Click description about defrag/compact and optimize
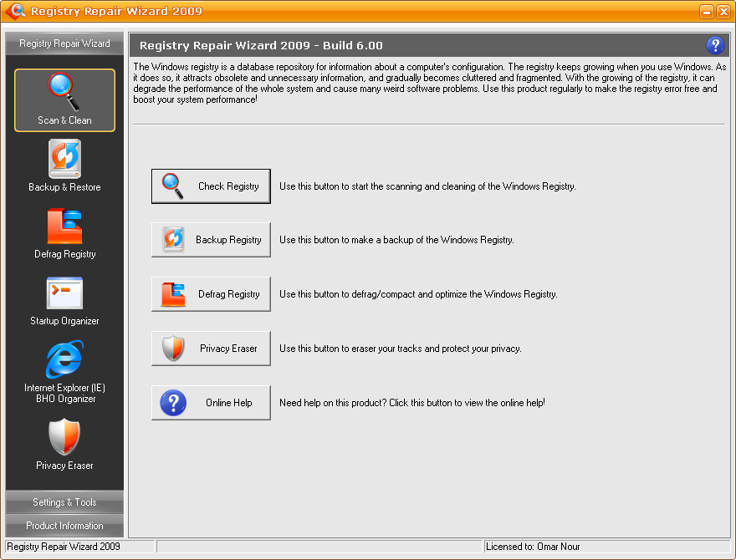736x560 pixels. tap(418, 294)
